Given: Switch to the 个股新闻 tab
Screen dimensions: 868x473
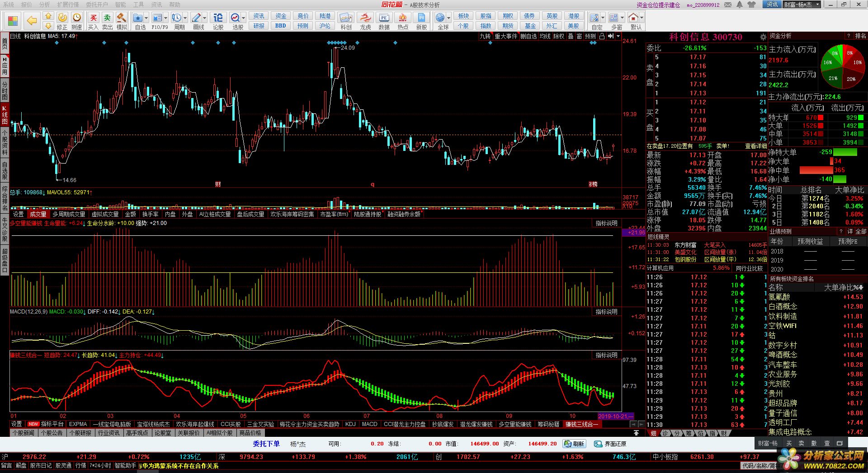Looking at the screenshot, I should tap(24, 433).
